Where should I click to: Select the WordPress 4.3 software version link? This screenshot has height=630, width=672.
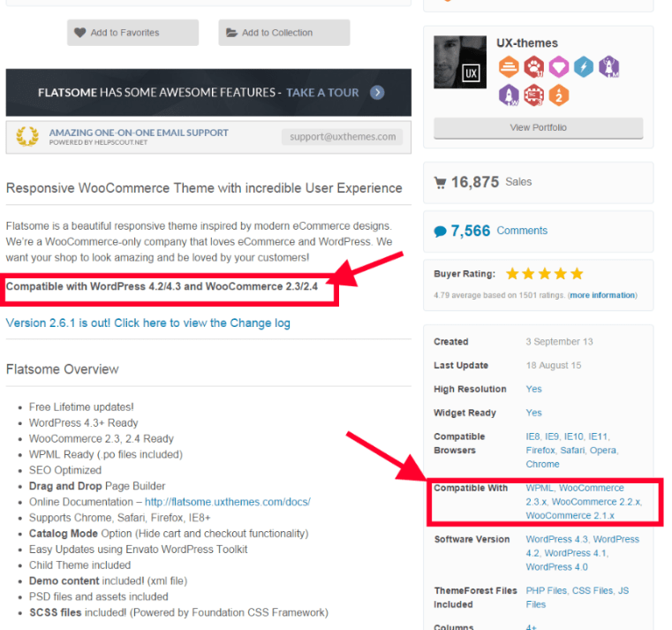point(557,539)
